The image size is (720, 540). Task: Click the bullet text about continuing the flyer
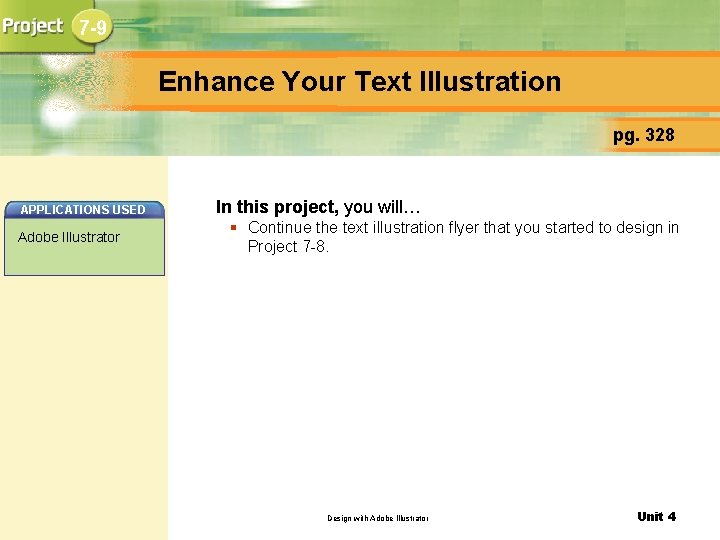tap(463, 237)
